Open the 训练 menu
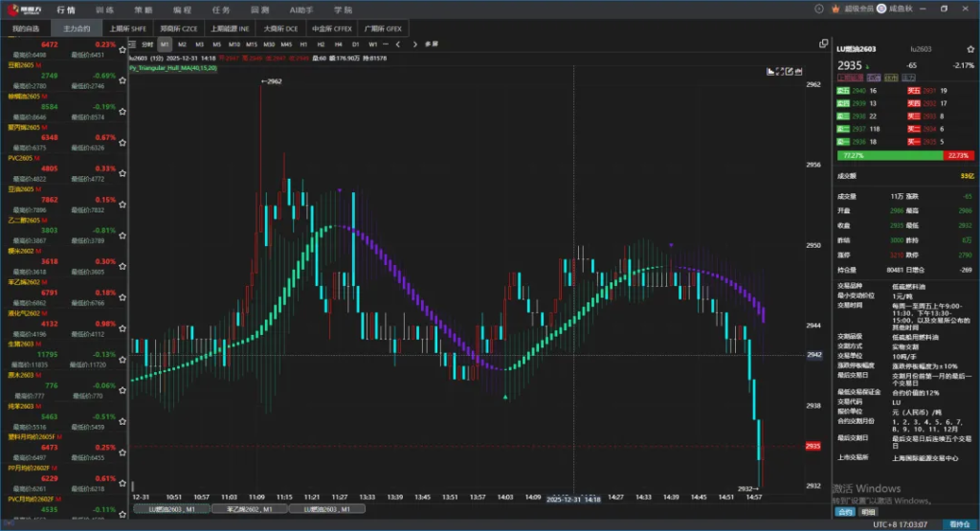Screen dimensions: 980x531 click(104, 10)
